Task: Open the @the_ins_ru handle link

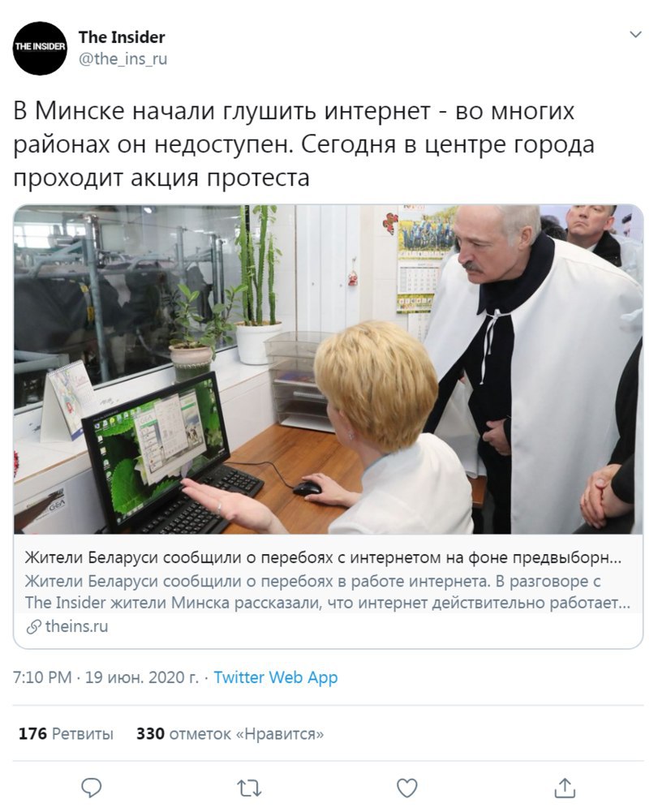Action: [123, 59]
